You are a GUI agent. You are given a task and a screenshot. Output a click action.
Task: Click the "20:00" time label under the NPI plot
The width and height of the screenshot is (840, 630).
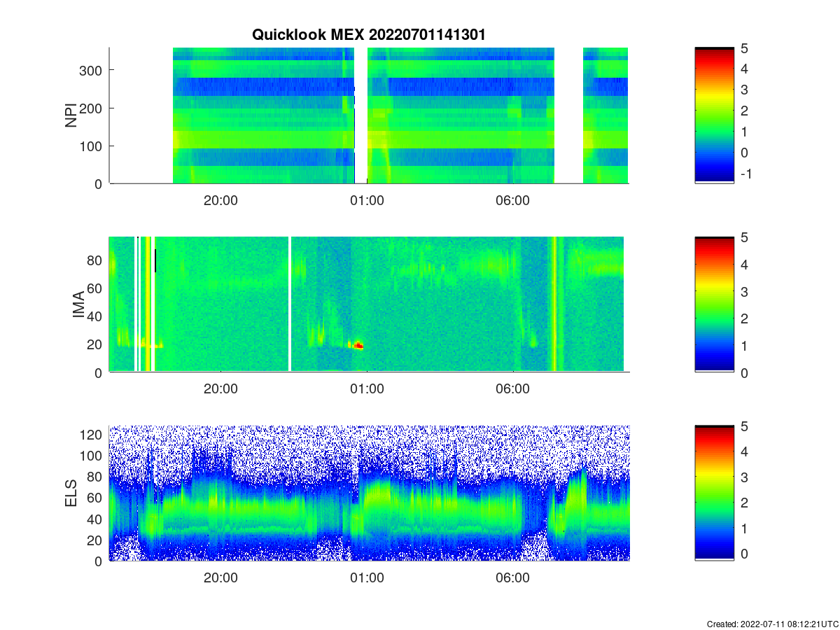tap(221, 200)
